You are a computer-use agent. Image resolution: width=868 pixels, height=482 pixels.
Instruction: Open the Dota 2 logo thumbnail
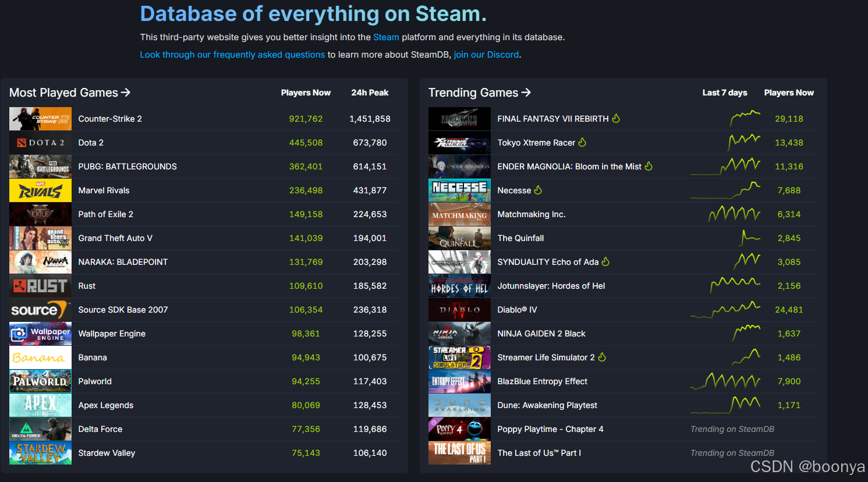[41, 143]
